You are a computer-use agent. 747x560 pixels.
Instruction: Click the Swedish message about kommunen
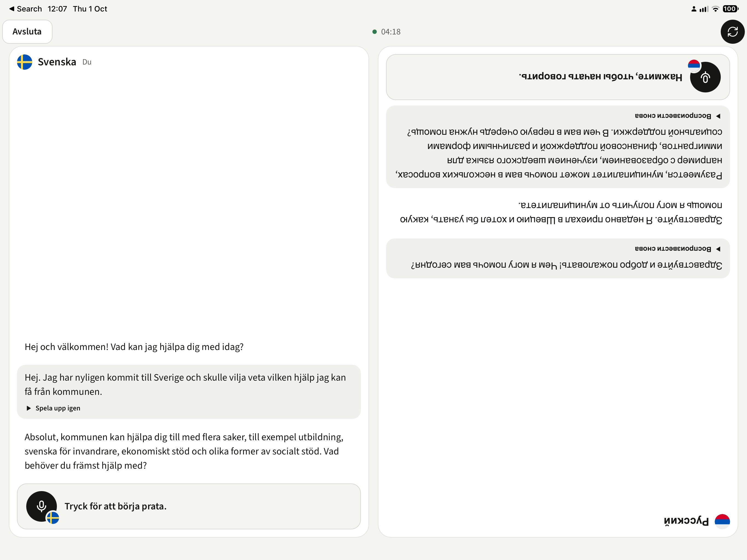click(x=189, y=392)
